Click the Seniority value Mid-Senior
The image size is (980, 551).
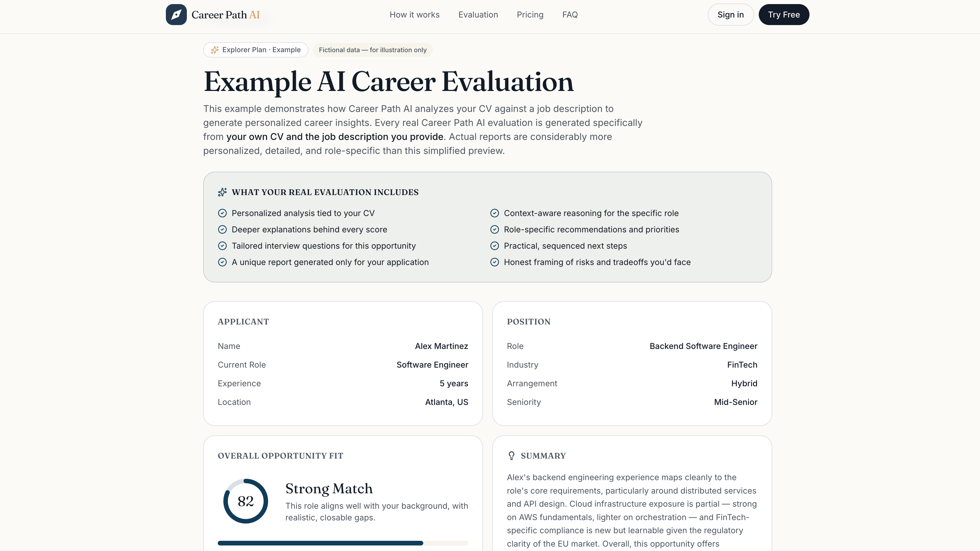tap(735, 402)
